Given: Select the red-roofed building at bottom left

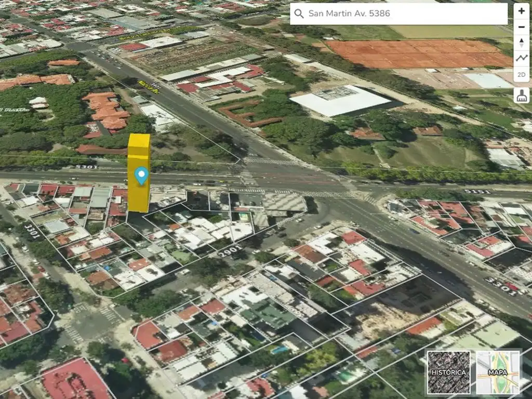Looking at the screenshot, I should click(75, 380).
